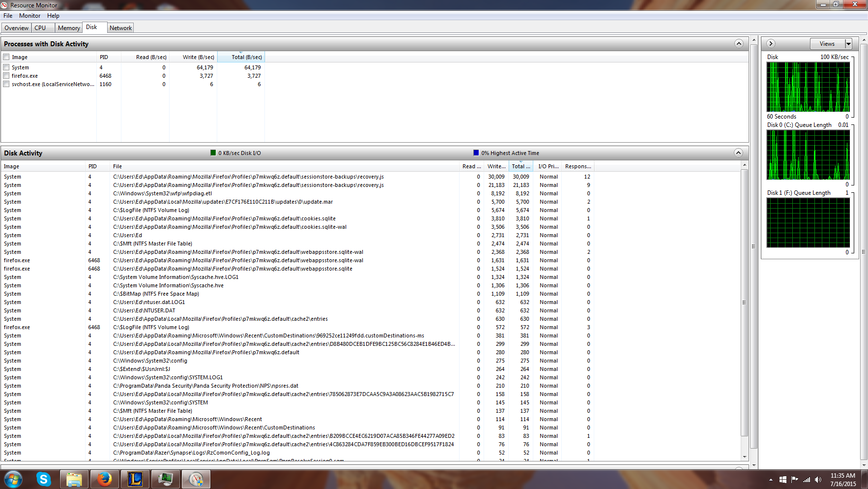Click the taskbar clock showing 11:35 AM
The image size is (868, 489).
843,476
